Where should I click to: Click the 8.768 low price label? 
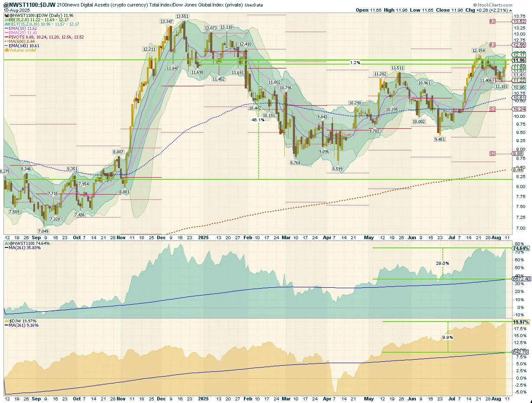coord(295,162)
